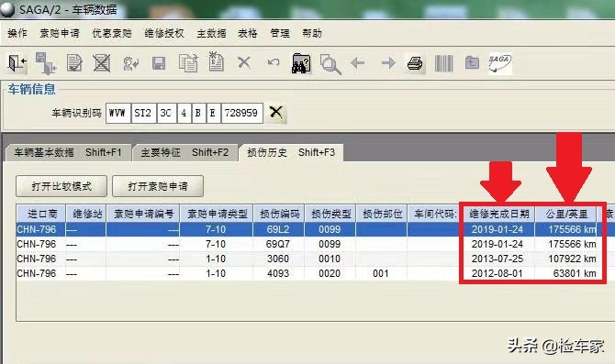
Task: Sort by 进口商 column header
Action: tap(41, 214)
